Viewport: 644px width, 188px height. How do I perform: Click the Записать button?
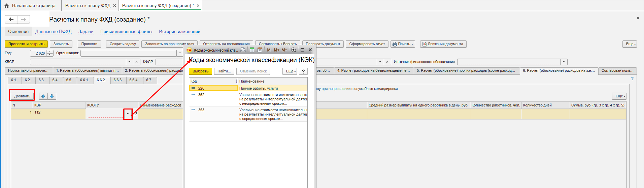tap(61, 44)
